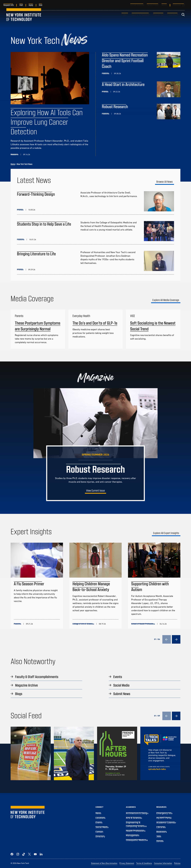
Task: Click School of Health Professions tag under autism insight
Action: 143,624
